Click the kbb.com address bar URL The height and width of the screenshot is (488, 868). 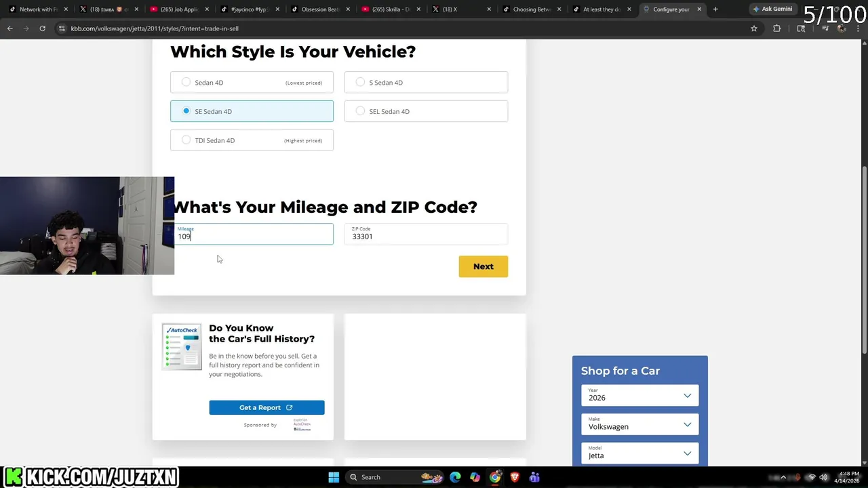click(155, 28)
